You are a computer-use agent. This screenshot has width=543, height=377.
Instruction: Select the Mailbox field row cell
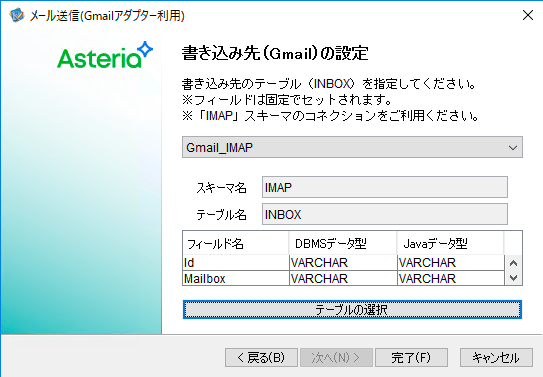235,278
